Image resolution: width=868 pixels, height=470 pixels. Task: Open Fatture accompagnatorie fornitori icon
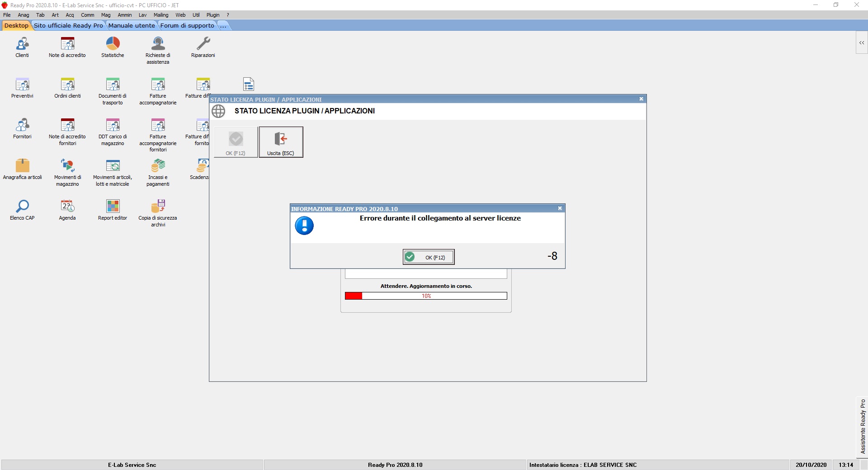(x=158, y=135)
